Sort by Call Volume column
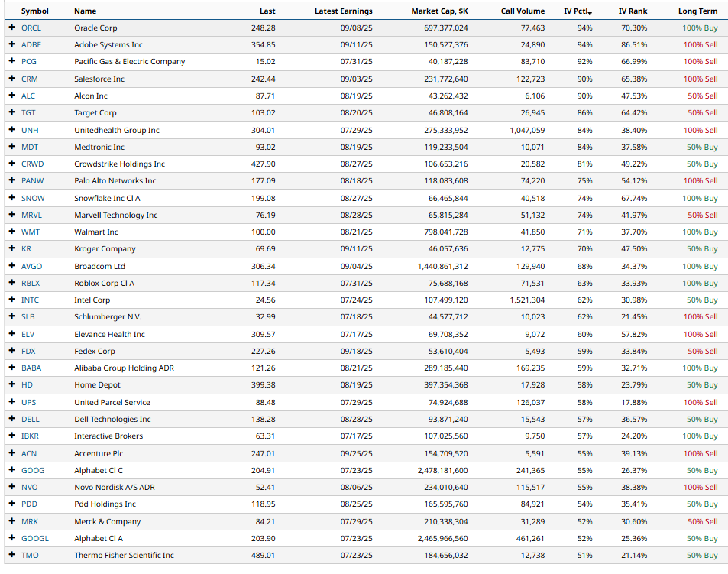The width and height of the screenshot is (728, 574). pyautogui.click(x=523, y=11)
